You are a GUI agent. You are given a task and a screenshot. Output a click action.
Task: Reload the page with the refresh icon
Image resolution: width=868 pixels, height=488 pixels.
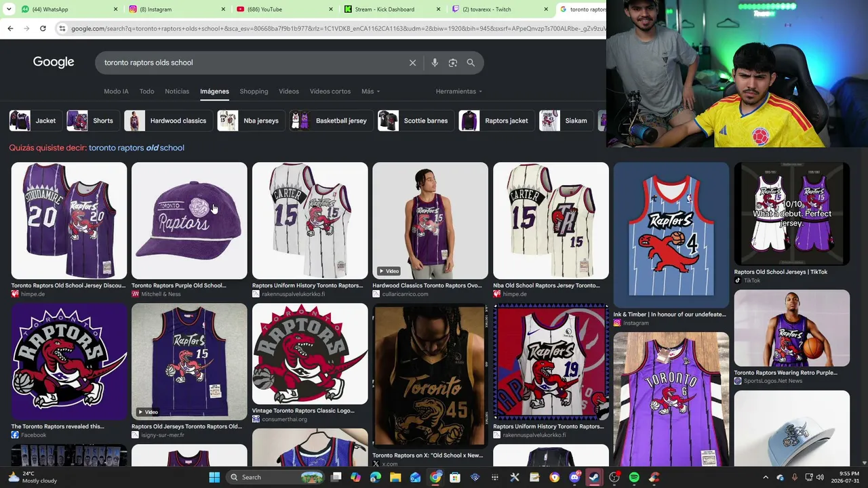coord(43,28)
